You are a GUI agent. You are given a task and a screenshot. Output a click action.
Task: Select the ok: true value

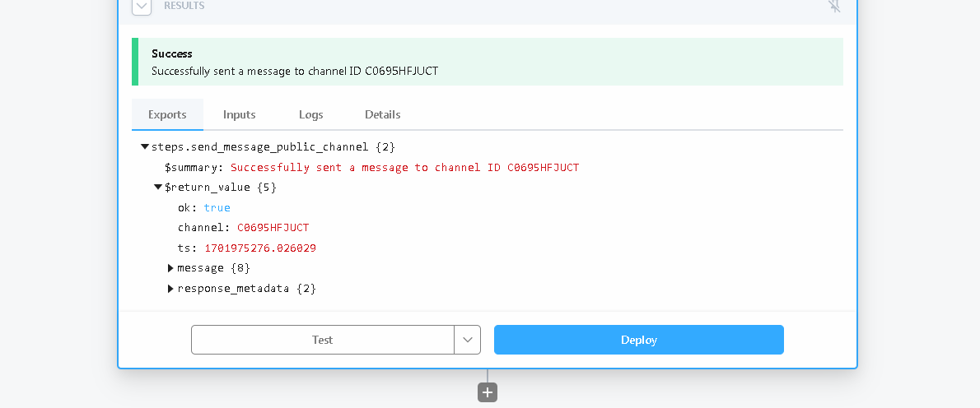coord(217,208)
